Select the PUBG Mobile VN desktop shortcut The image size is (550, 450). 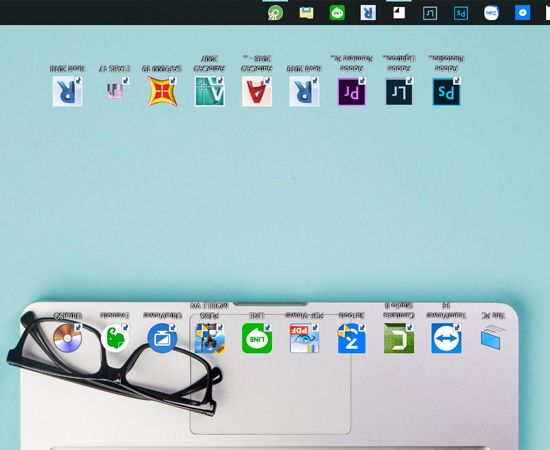209,338
